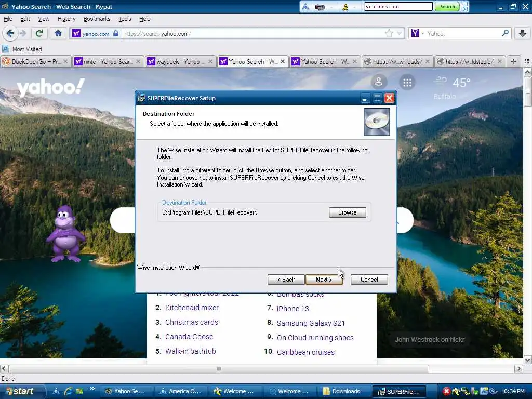This screenshot has width=532, height=399.
Task: Open the Kitchenaid mixer trending link
Action: coord(192,308)
